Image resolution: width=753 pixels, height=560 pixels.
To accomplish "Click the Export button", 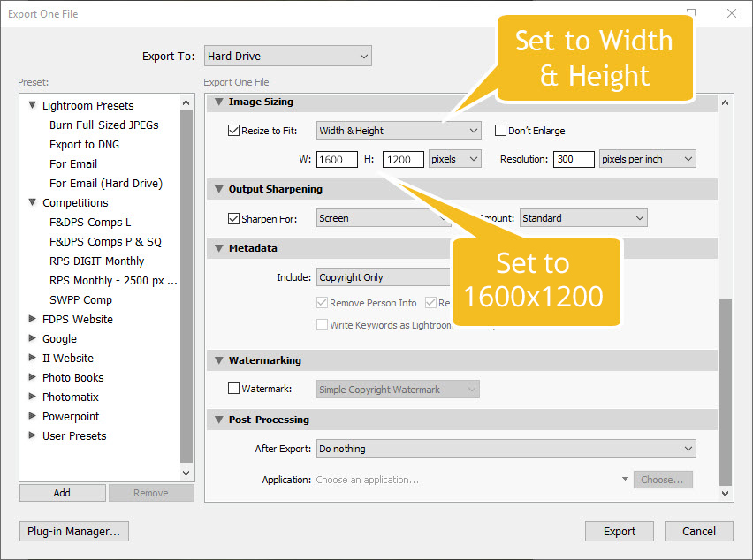I will [619, 531].
